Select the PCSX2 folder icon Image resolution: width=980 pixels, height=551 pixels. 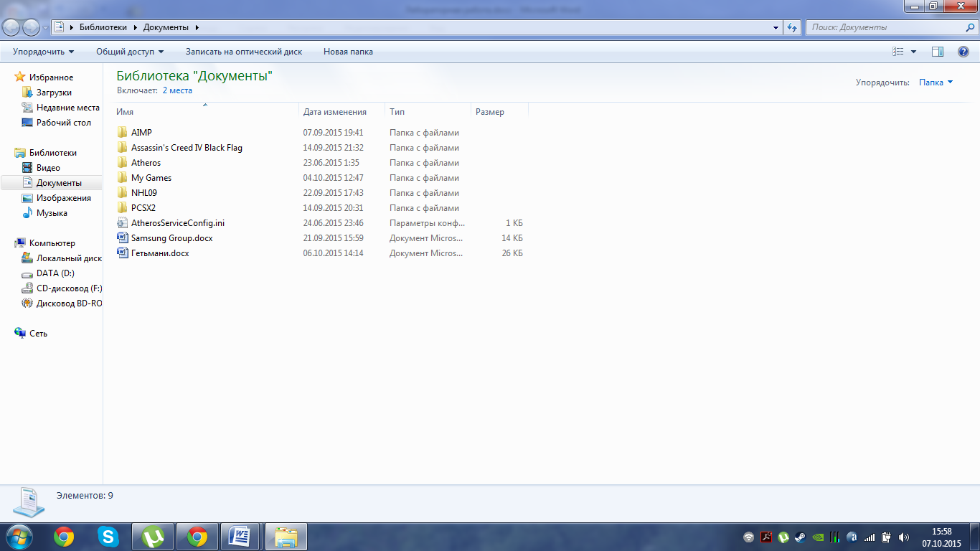(x=121, y=208)
